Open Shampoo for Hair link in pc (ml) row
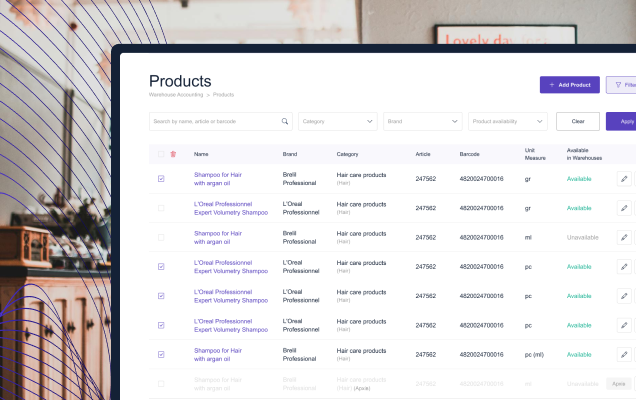636x400 pixels. (x=218, y=355)
